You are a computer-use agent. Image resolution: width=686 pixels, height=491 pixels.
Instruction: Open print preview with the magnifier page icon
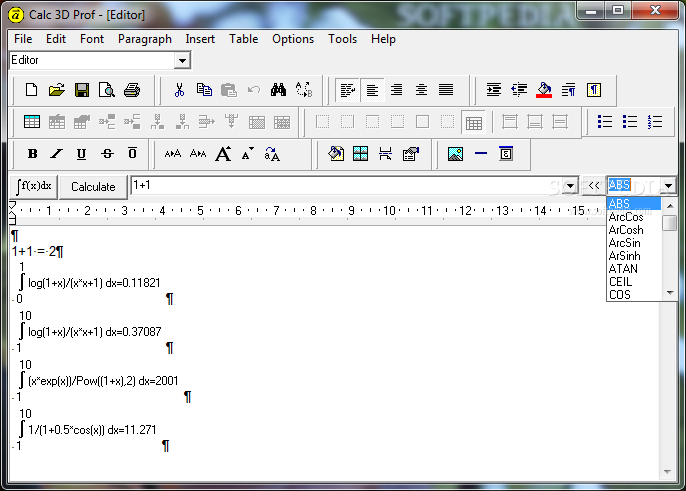point(107,90)
